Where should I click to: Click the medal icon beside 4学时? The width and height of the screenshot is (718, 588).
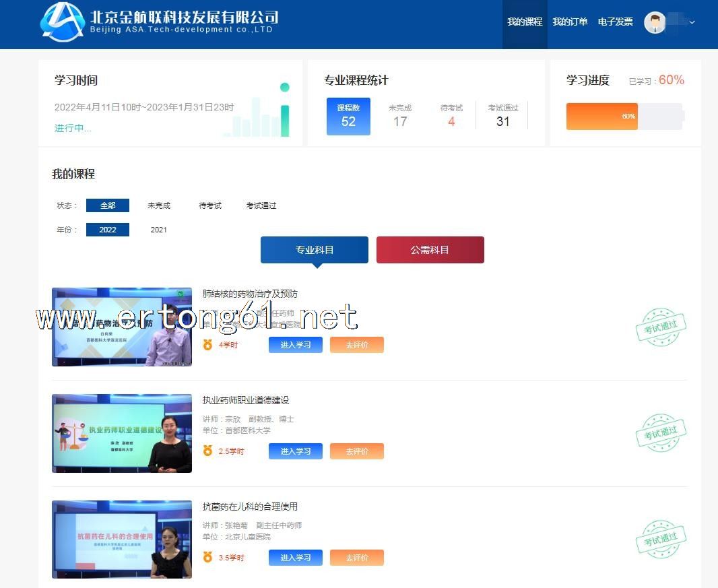pyautogui.click(x=208, y=345)
